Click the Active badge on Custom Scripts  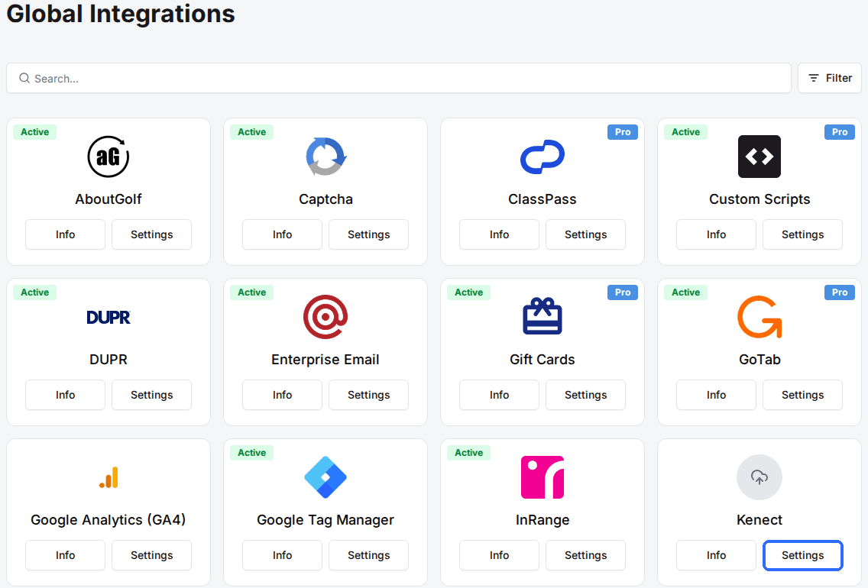[686, 132]
